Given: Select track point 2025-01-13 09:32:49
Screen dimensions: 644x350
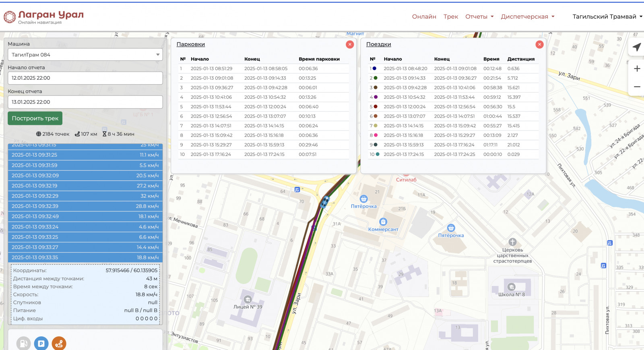Looking at the screenshot, I should [x=85, y=216].
